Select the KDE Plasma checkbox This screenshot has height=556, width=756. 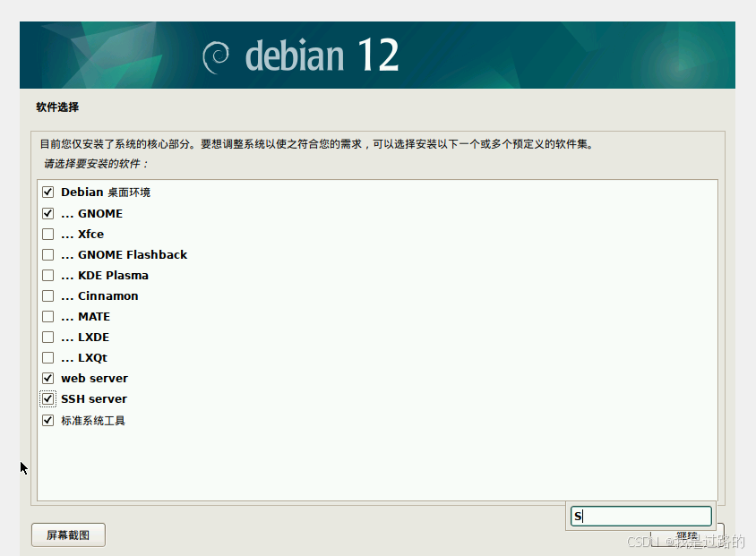coord(47,275)
